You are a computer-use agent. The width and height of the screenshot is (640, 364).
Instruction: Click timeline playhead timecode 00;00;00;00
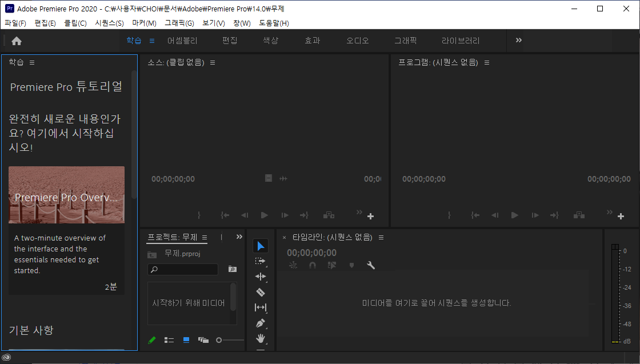[x=311, y=253]
